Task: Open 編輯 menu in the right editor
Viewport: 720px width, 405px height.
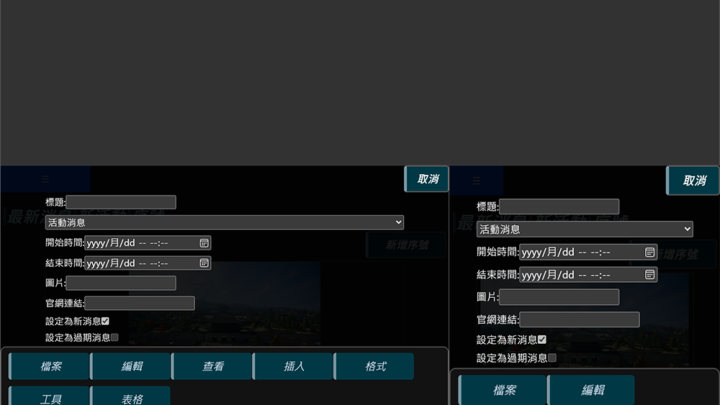Action: coord(592,390)
